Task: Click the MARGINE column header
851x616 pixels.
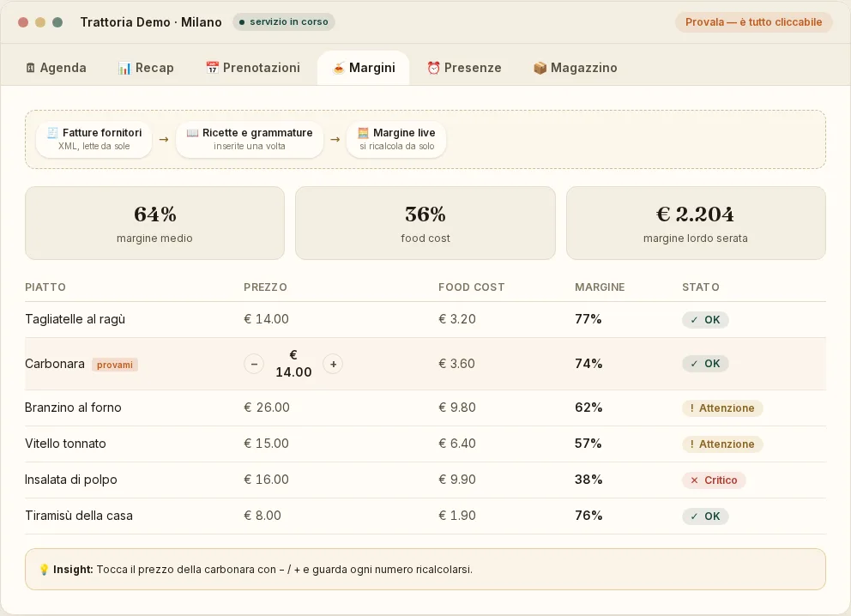Action: point(600,287)
